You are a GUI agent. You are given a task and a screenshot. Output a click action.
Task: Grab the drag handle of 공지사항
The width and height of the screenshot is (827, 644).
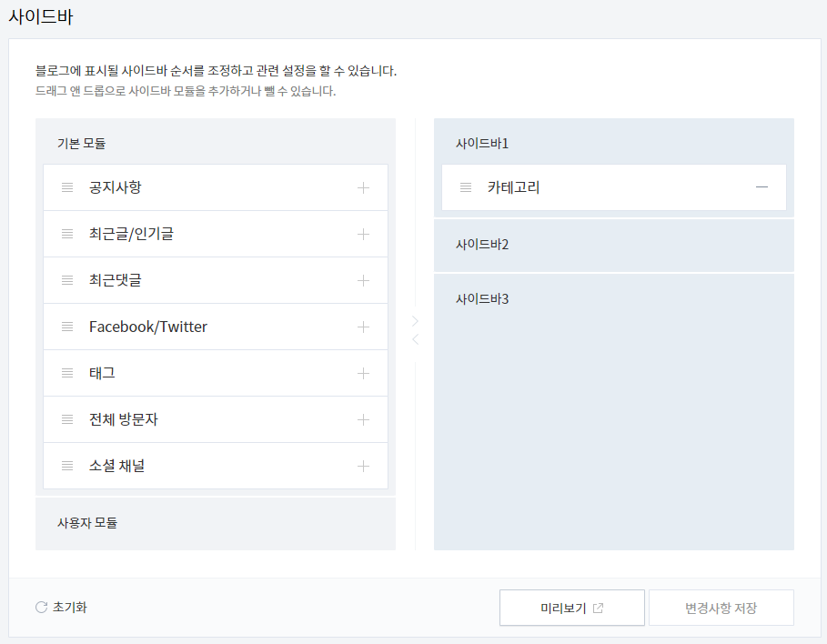(67, 187)
